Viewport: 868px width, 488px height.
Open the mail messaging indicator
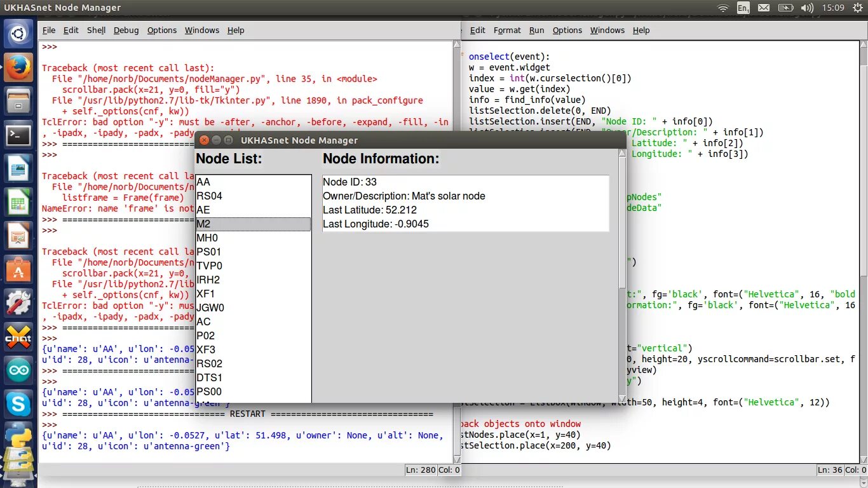pyautogui.click(x=764, y=8)
